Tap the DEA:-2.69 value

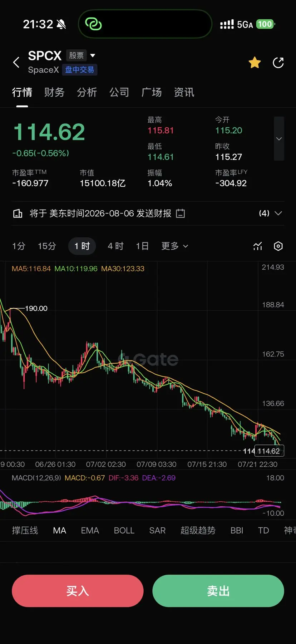(159, 478)
